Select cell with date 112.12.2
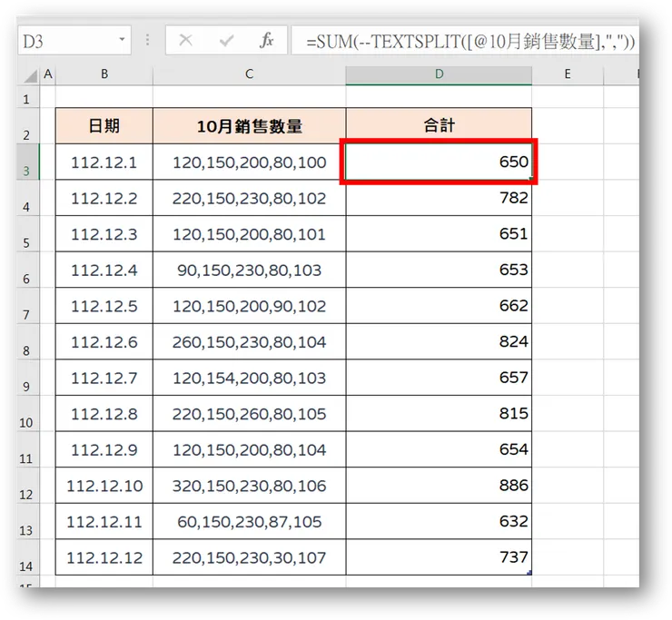This screenshot has width=672, height=620. pyautogui.click(x=104, y=198)
